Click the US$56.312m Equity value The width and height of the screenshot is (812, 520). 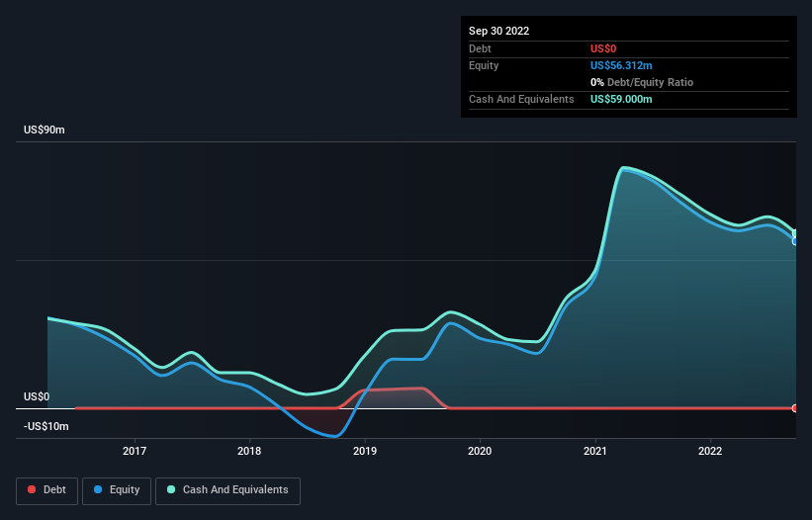click(x=621, y=65)
